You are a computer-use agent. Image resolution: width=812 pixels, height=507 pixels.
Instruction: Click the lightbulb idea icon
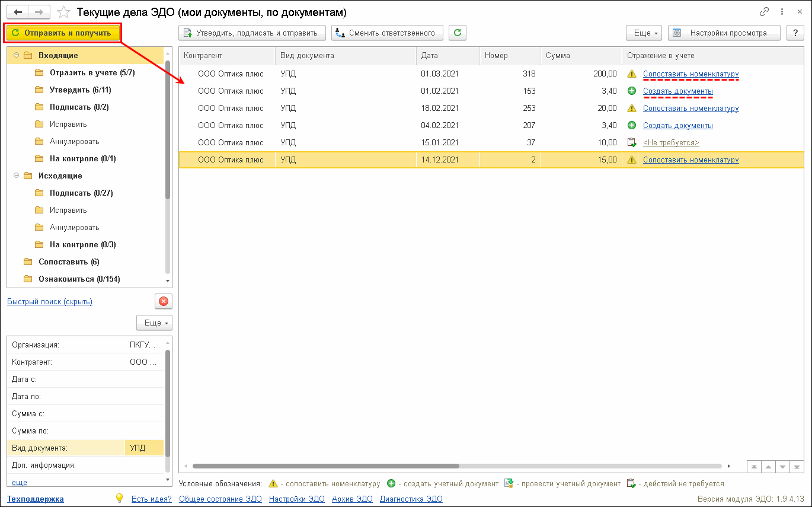tap(119, 499)
